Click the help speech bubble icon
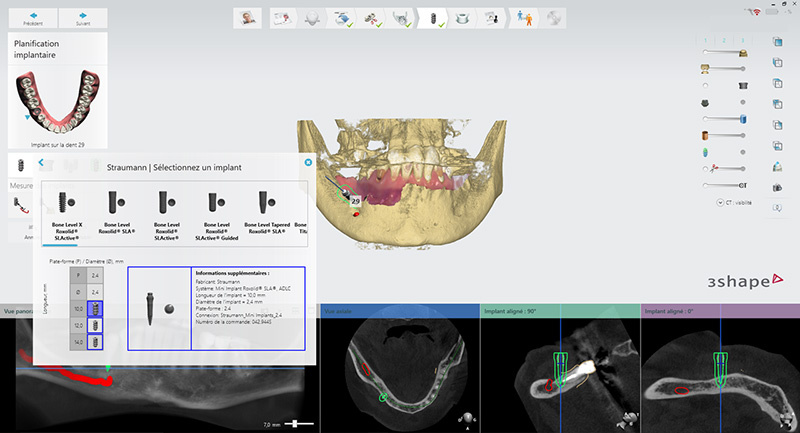Screen dimensions: 800x433 click(x=777, y=208)
